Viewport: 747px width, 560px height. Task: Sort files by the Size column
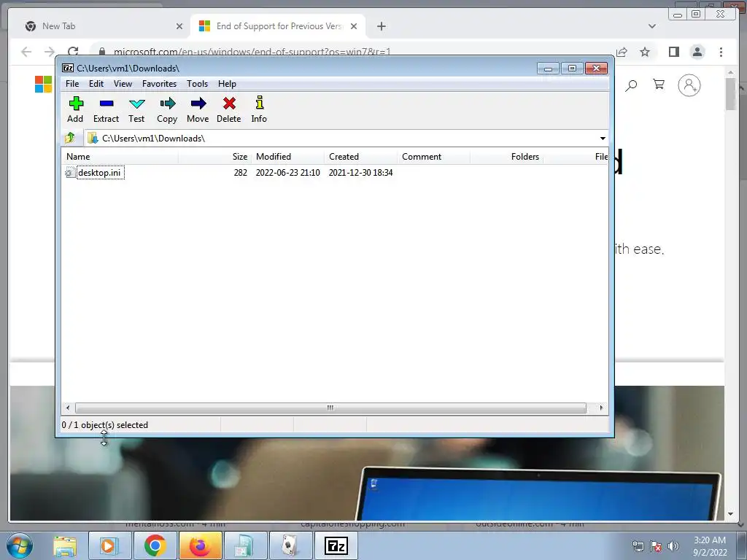[x=215, y=157]
